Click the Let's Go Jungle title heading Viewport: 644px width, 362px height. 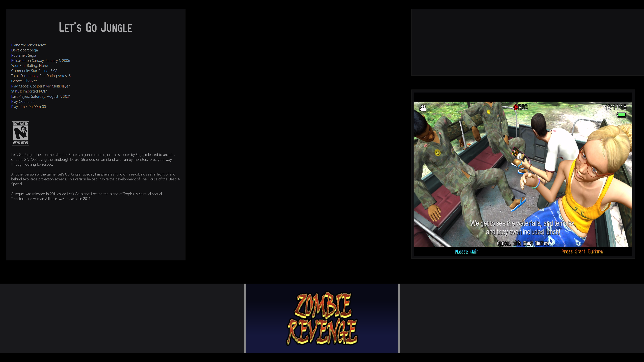pyautogui.click(x=95, y=27)
